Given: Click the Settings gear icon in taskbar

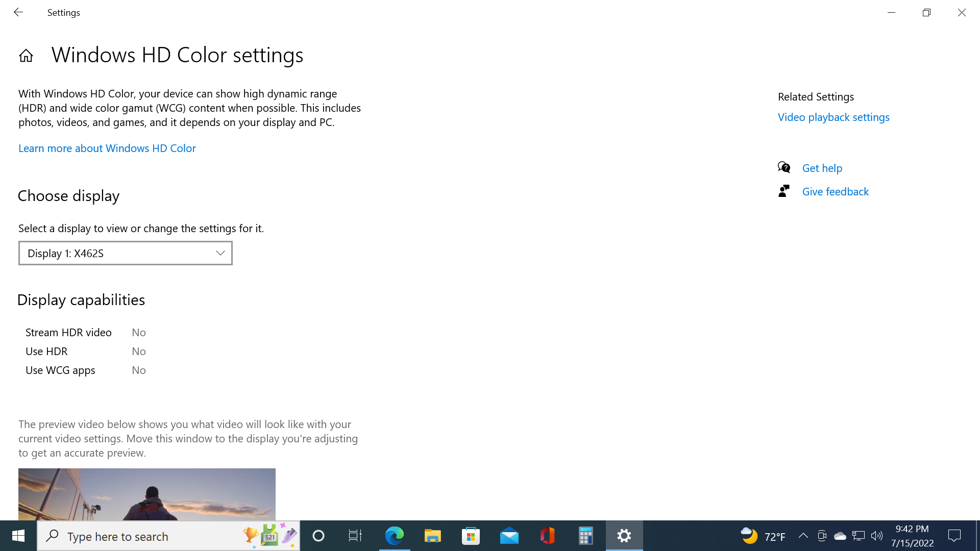Looking at the screenshot, I should pos(624,536).
